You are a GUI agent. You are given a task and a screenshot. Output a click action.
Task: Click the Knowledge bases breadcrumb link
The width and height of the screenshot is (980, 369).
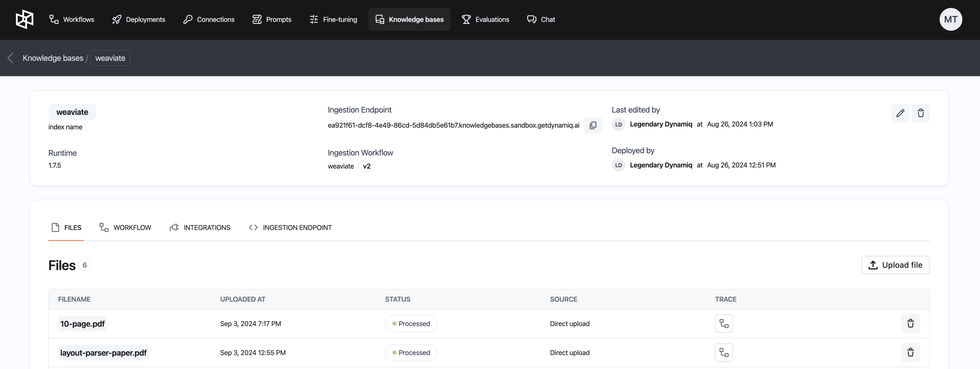pyautogui.click(x=53, y=58)
